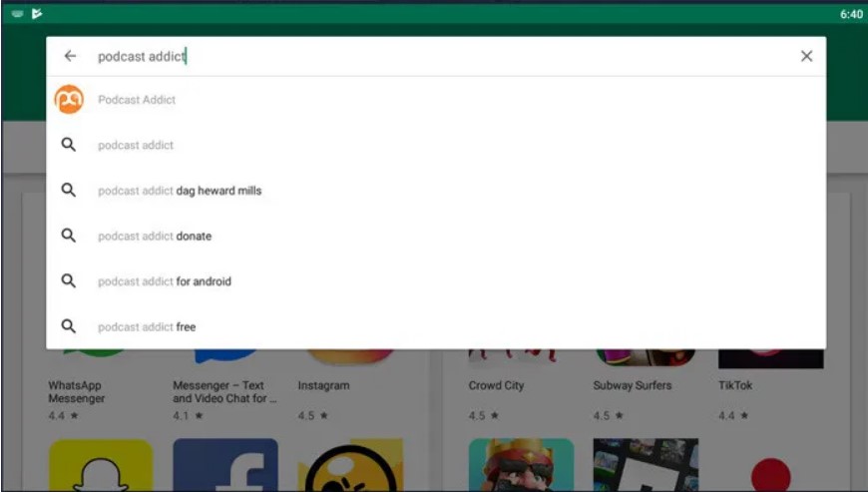Image resolution: width=868 pixels, height=492 pixels.
Task: Open the Play Store notification icon in status bar
Action: point(37,13)
